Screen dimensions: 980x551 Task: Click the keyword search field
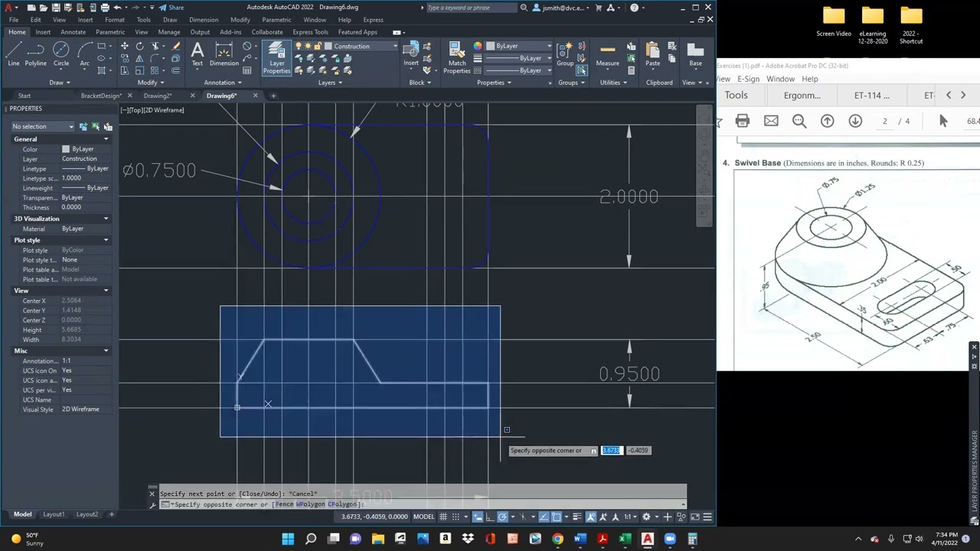tap(472, 8)
